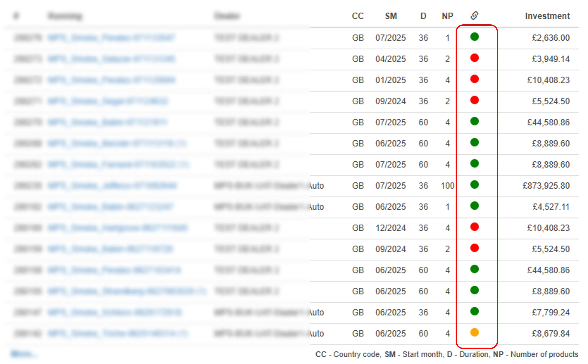The height and width of the screenshot is (364, 588).
Task: Click the £873,925.80 investment cell
Action: (546, 186)
